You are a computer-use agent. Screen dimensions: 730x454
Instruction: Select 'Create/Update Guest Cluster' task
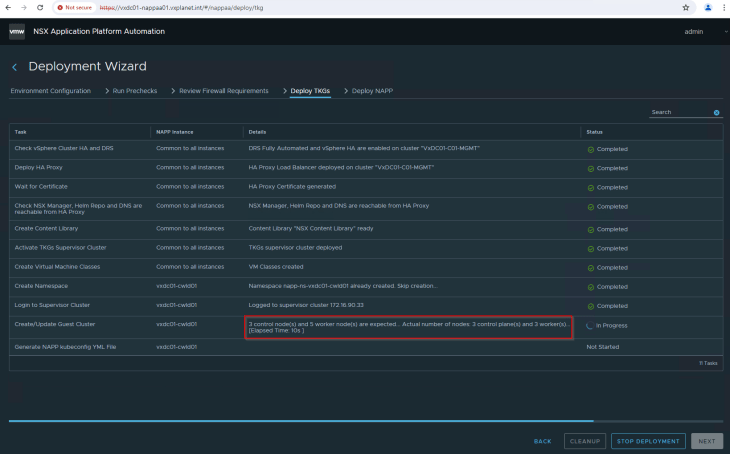54,324
